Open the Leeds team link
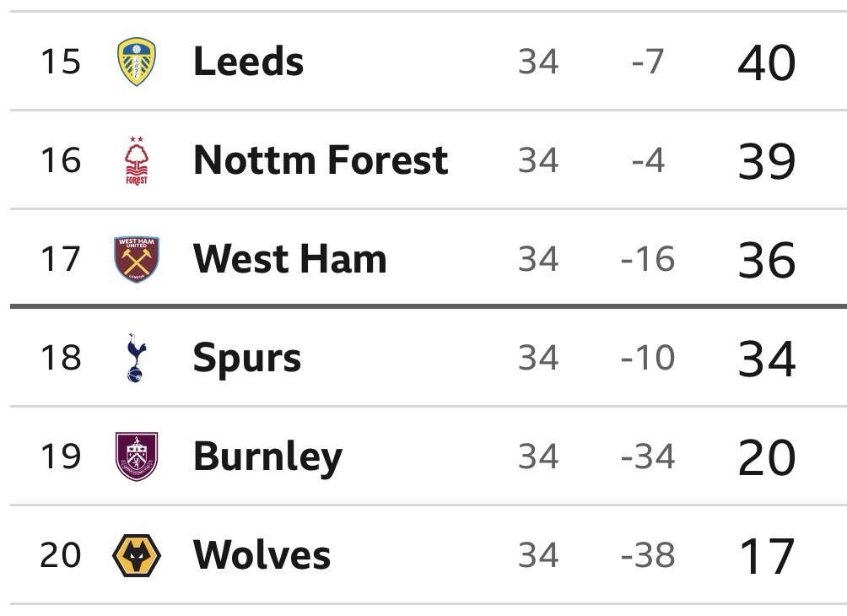The height and width of the screenshot is (616, 847). click(248, 62)
